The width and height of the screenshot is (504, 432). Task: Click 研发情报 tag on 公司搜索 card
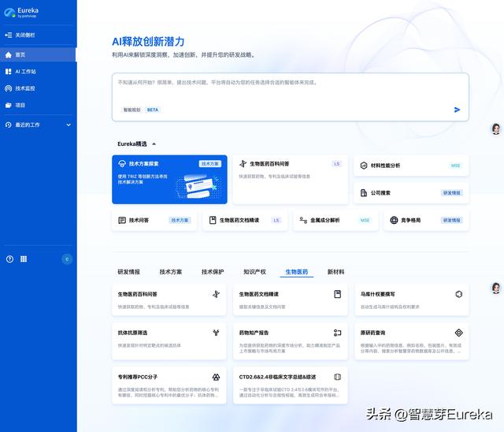click(x=451, y=192)
